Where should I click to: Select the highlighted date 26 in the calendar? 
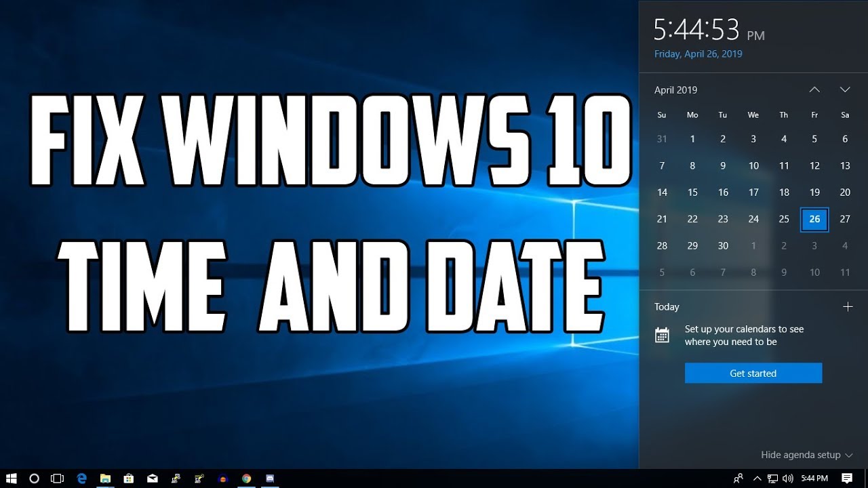814,219
